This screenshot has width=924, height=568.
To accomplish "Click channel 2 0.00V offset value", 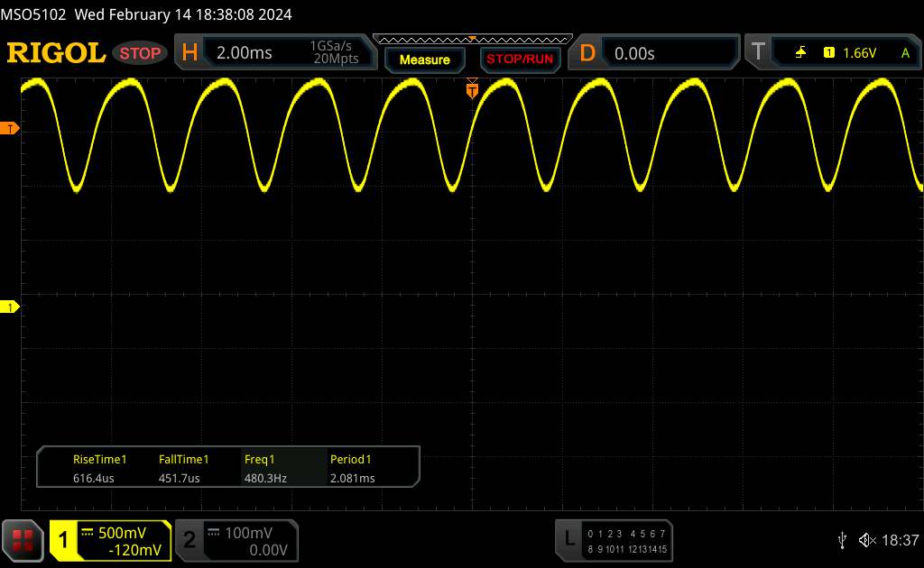I will (x=268, y=550).
